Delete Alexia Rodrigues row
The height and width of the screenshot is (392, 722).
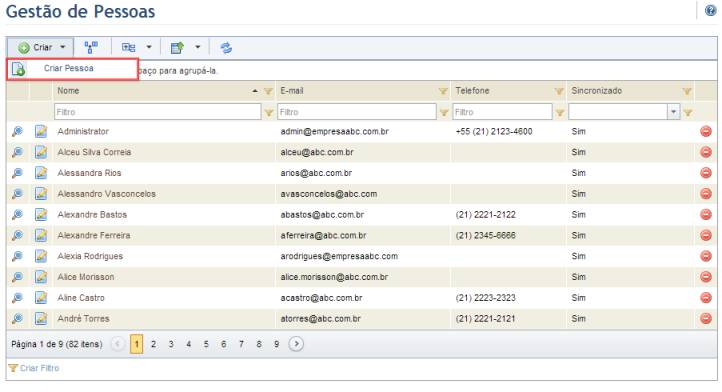(x=706, y=256)
